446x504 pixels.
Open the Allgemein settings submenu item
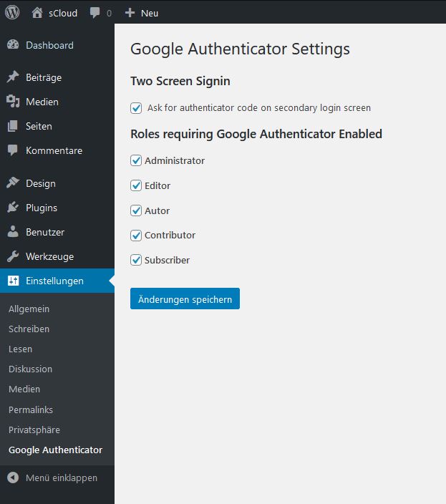click(29, 309)
